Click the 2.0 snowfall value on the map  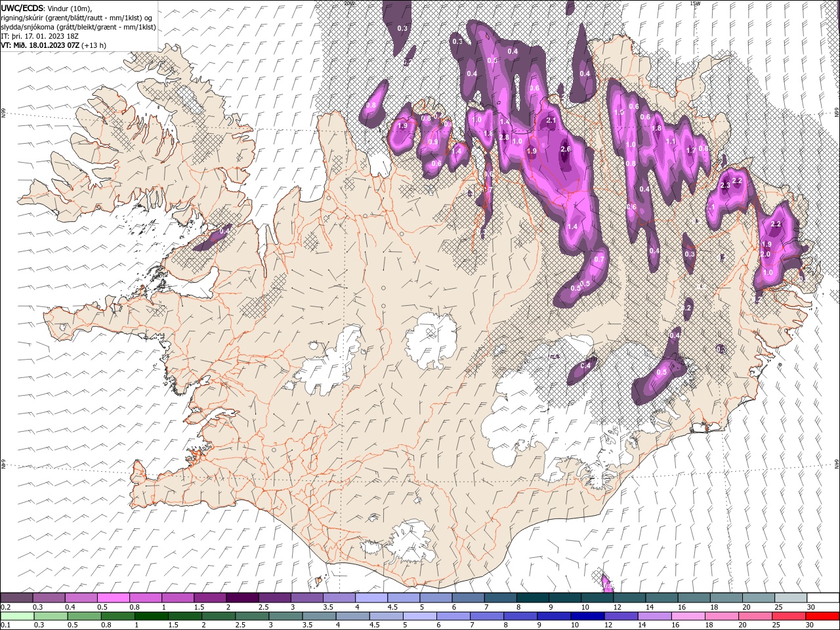click(x=765, y=254)
